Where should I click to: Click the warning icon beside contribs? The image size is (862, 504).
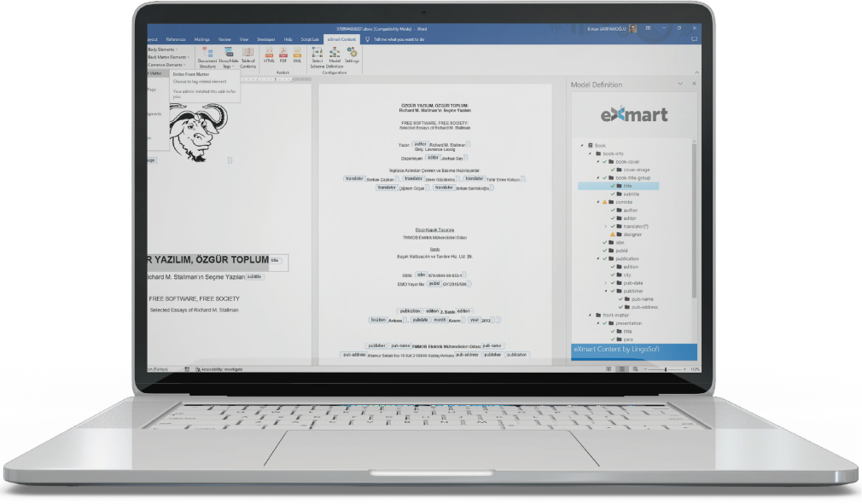click(x=605, y=202)
